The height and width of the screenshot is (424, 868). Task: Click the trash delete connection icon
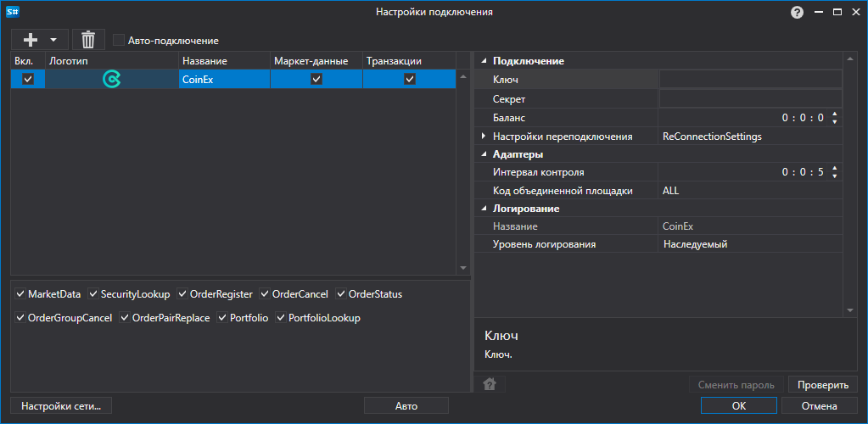pos(88,40)
